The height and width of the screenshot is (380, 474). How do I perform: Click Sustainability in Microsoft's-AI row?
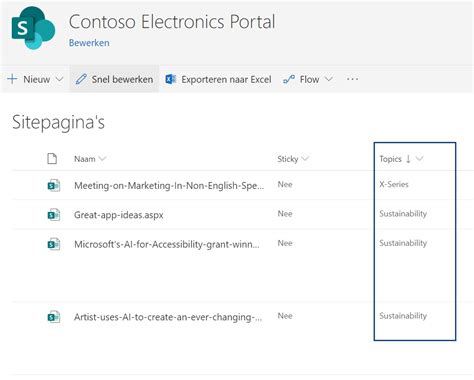pyautogui.click(x=403, y=243)
